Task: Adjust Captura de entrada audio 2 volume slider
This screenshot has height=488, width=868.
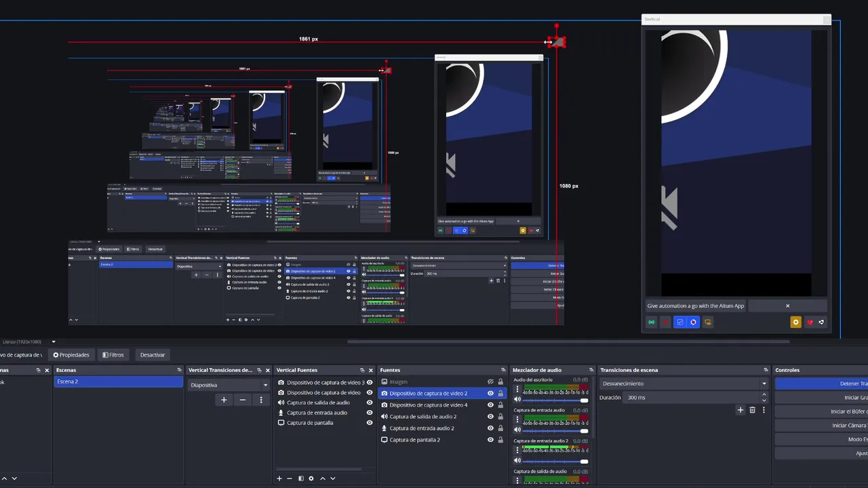Action: coord(555,462)
